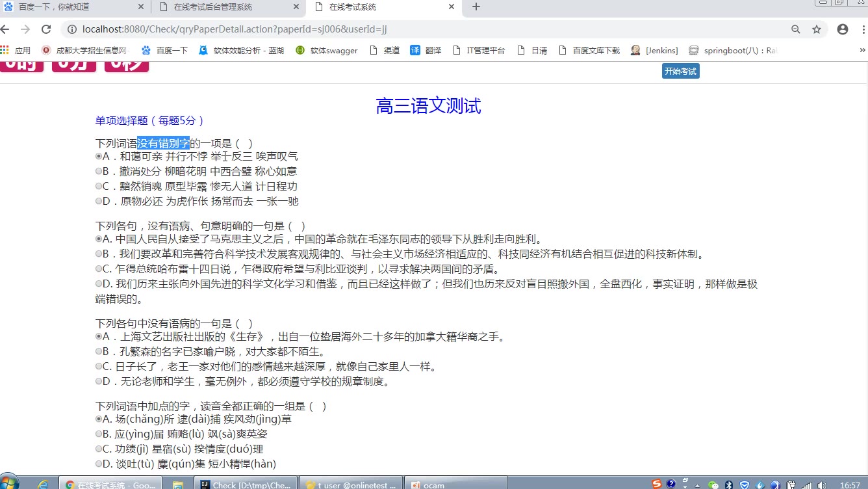
Task: Open the apps grid bookmark 应用
Action: point(16,50)
